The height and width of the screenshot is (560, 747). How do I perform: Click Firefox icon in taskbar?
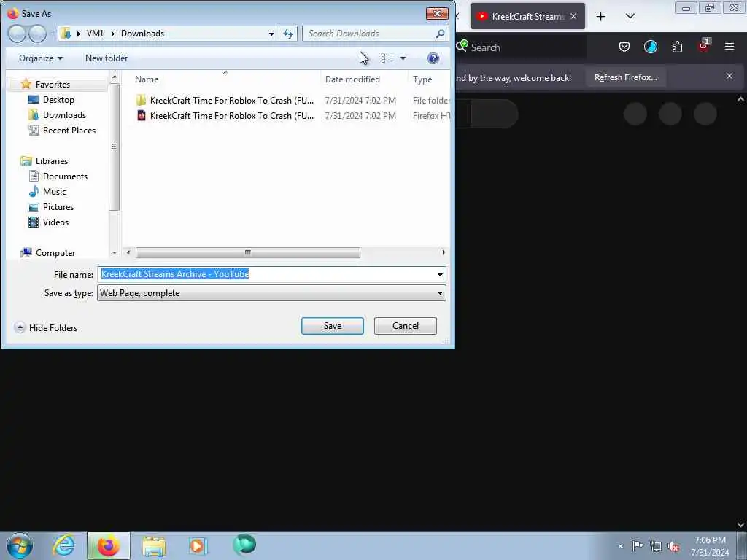click(x=109, y=545)
